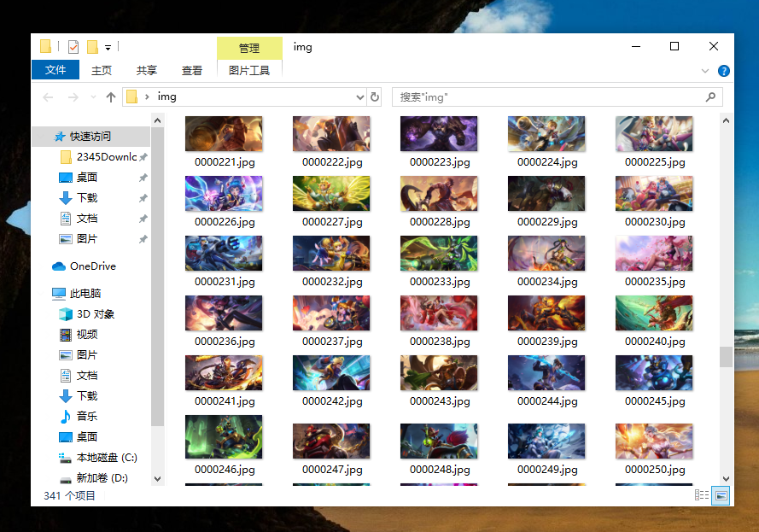
Task: Open pinned 桌面 under quick access
Action: [86, 177]
